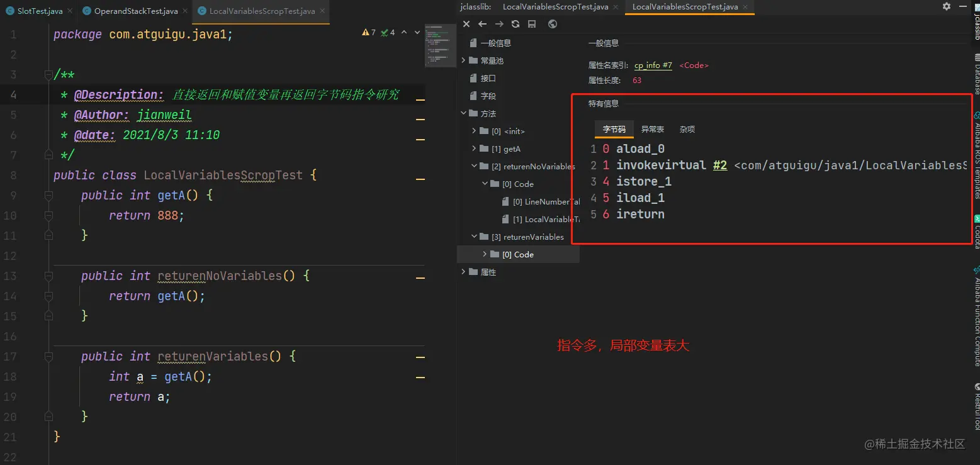Switch to the first jclasslib LocalVariablesScropTest.java tab
Viewport: 980px width, 465px height.
(x=556, y=7)
